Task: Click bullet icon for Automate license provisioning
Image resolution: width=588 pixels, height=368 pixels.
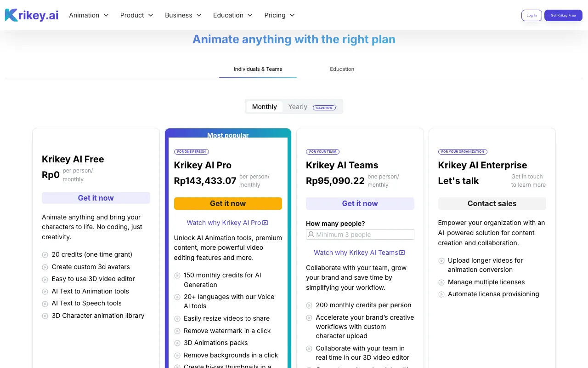Action: [441, 294]
